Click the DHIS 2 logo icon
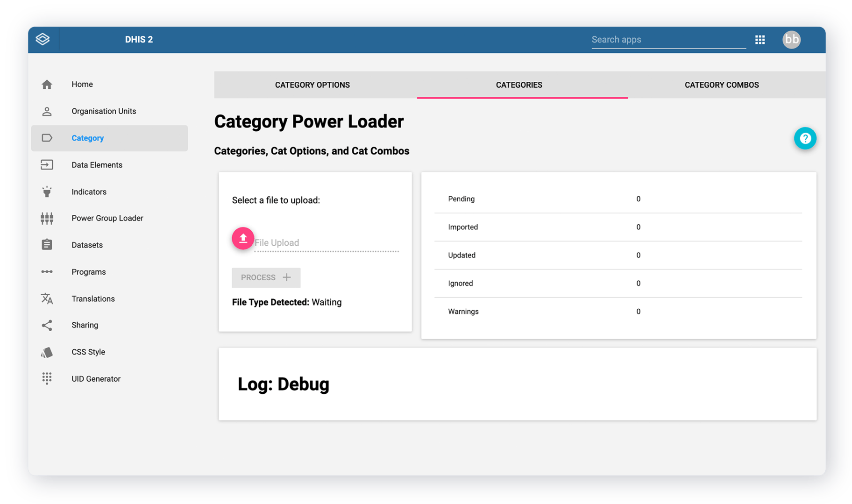Viewport: 852px width, 504px height. coord(43,39)
